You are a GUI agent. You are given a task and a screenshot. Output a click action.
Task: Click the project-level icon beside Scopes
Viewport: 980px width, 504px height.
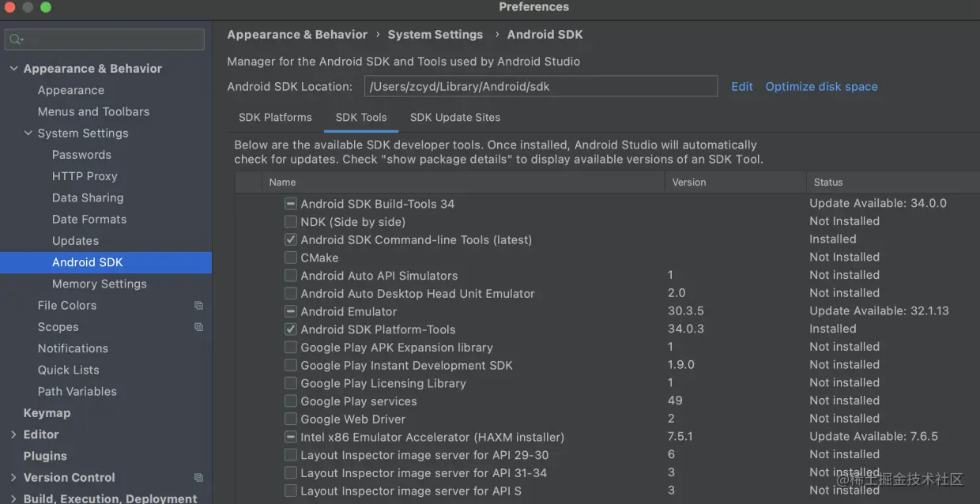tap(198, 327)
